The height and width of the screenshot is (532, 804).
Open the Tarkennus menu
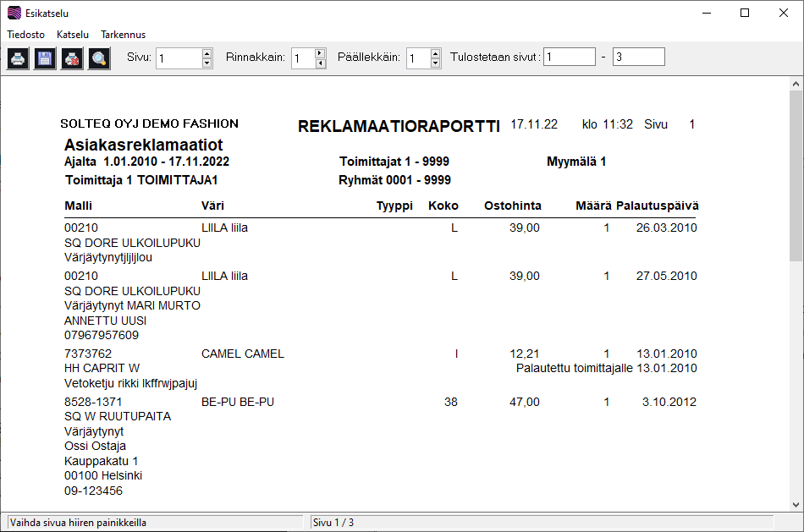(123, 35)
